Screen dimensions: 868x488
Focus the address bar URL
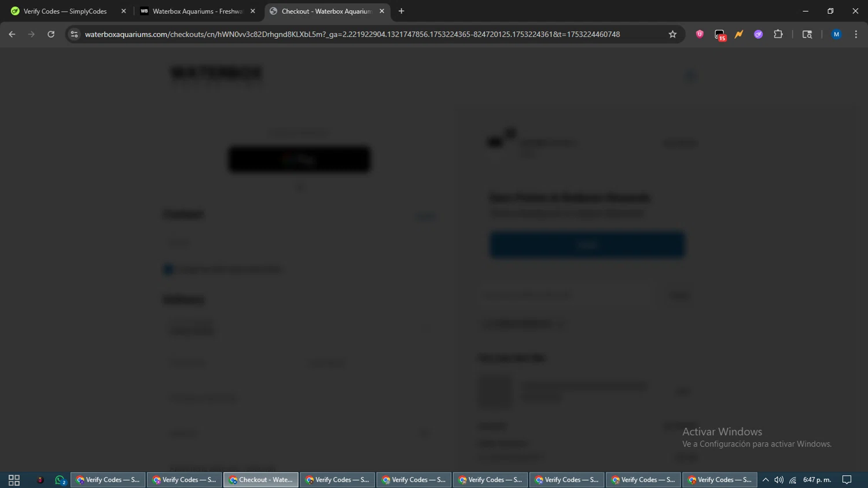352,34
